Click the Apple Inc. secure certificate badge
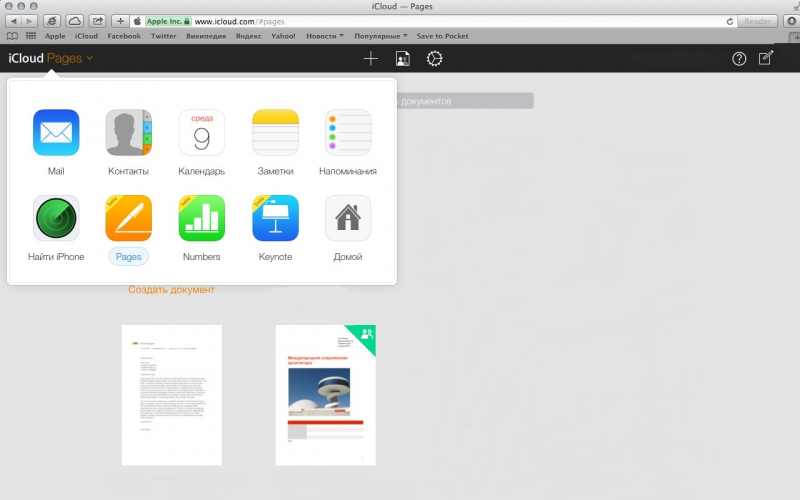 pyautogui.click(x=168, y=21)
